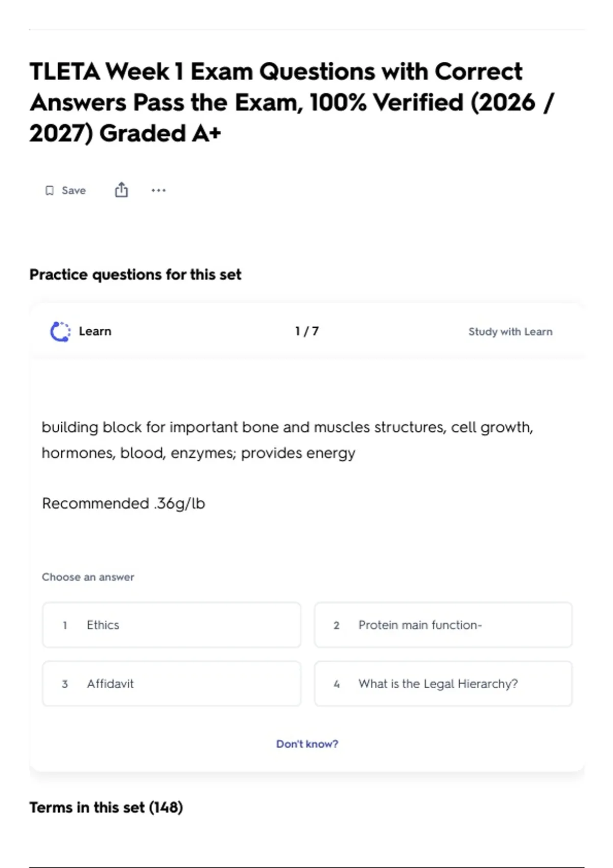Click the number 3 badge beside Affidavit
613x868 pixels.
65,684
